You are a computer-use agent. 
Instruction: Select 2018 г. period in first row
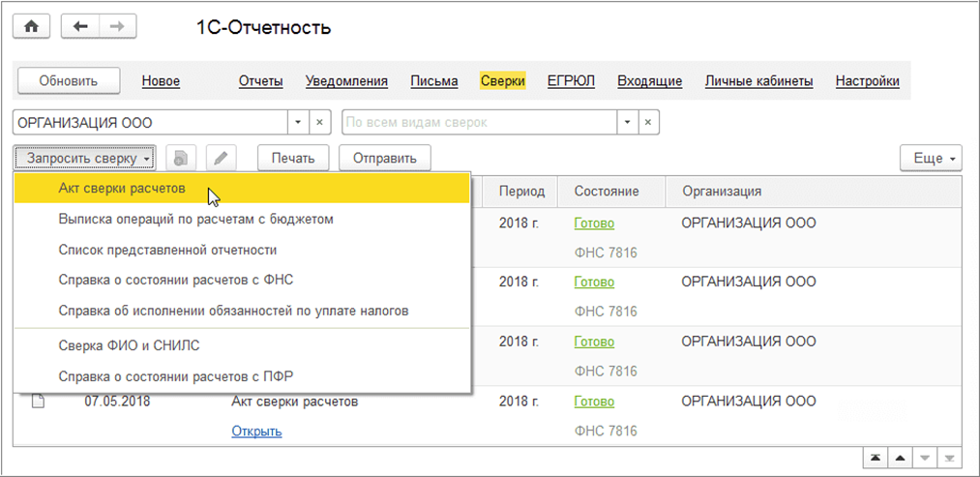click(x=519, y=224)
